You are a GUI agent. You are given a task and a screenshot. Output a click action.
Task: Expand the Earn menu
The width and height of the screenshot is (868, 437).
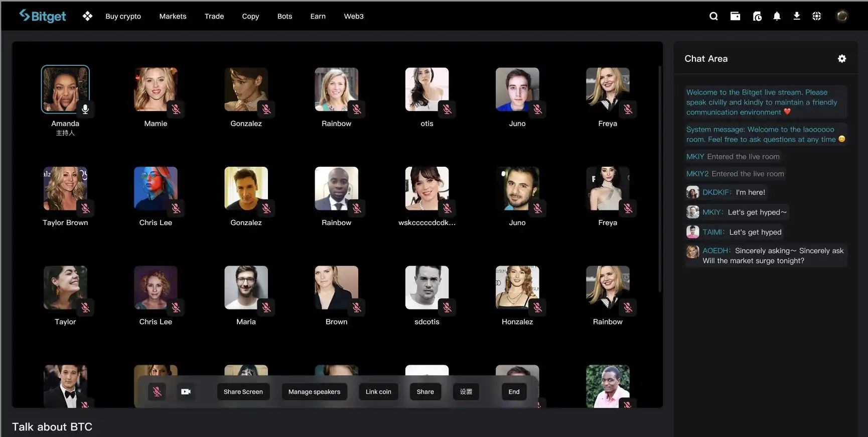(x=318, y=16)
